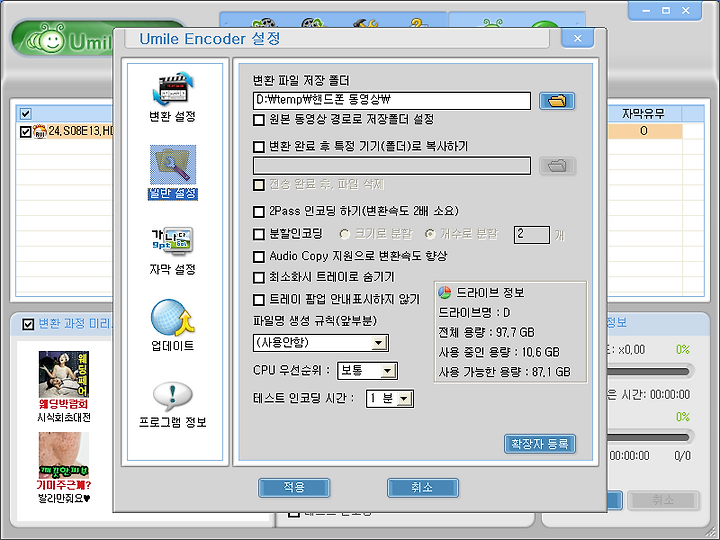The image size is (720, 540).
Task: Select the 크기로 분할 radio button
Action: (344, 234)
